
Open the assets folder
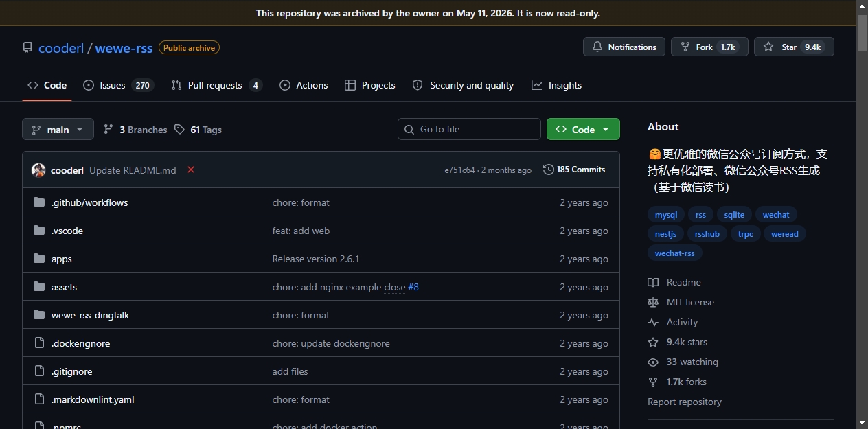[64, 287]
